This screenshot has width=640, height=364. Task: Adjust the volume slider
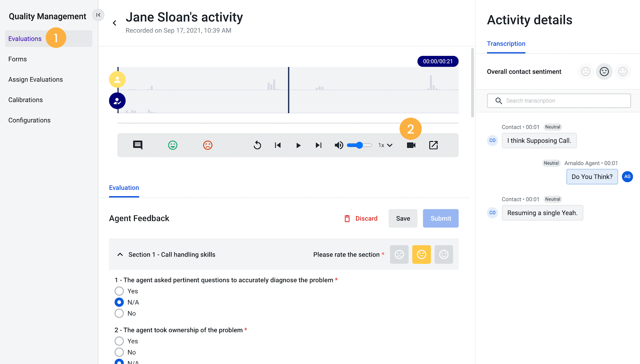[359, 145]
